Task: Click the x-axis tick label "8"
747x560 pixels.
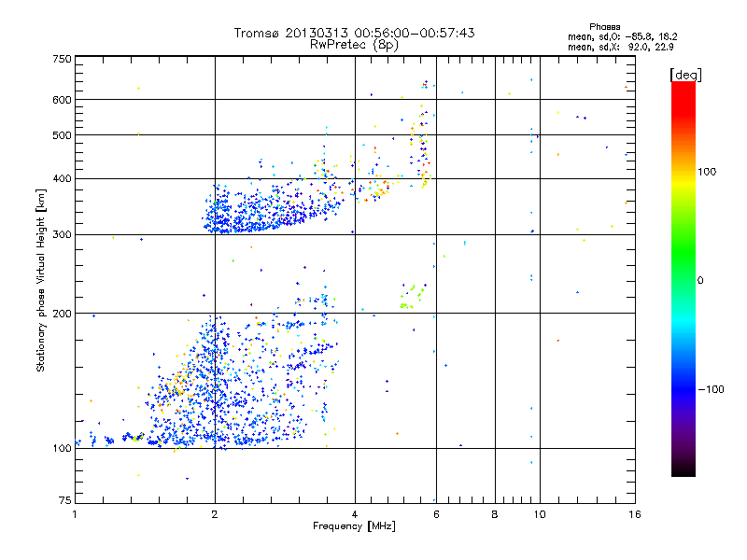Action: tap(495, 514)
